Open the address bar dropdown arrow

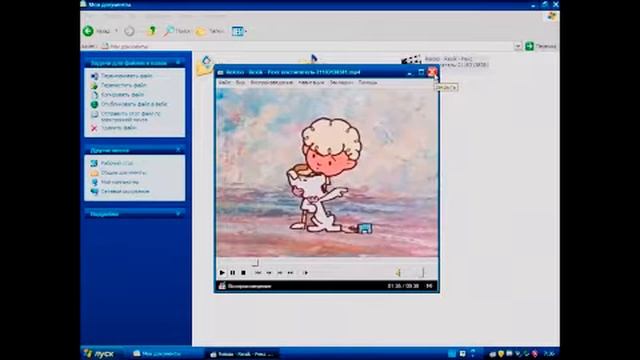(x=518, y=46)
